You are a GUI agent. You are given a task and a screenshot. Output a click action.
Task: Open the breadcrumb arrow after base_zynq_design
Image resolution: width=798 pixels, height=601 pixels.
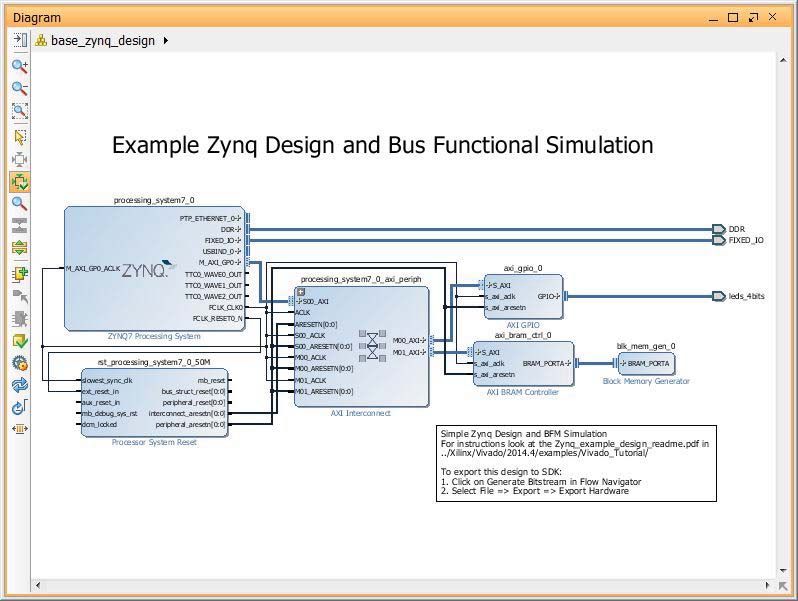(165, 40)
